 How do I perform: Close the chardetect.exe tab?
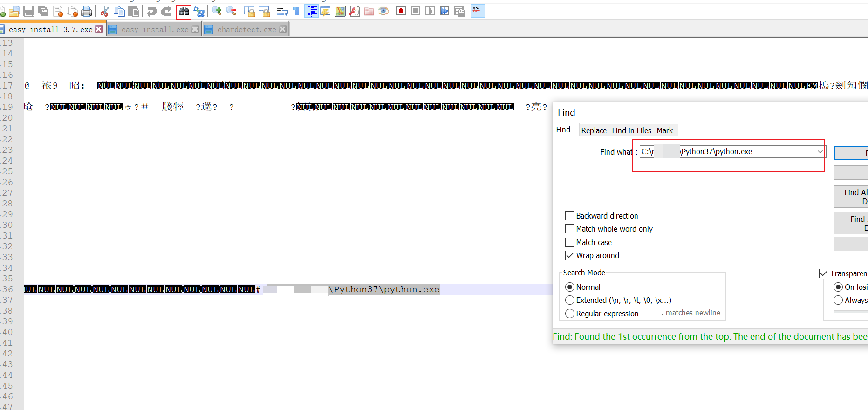pos(283,29)
